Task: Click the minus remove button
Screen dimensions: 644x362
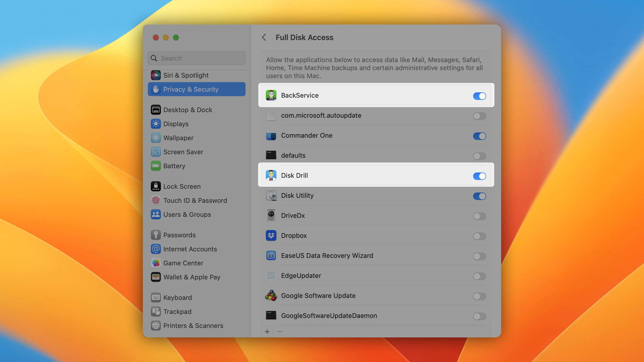Action: (x=280, y=332)
